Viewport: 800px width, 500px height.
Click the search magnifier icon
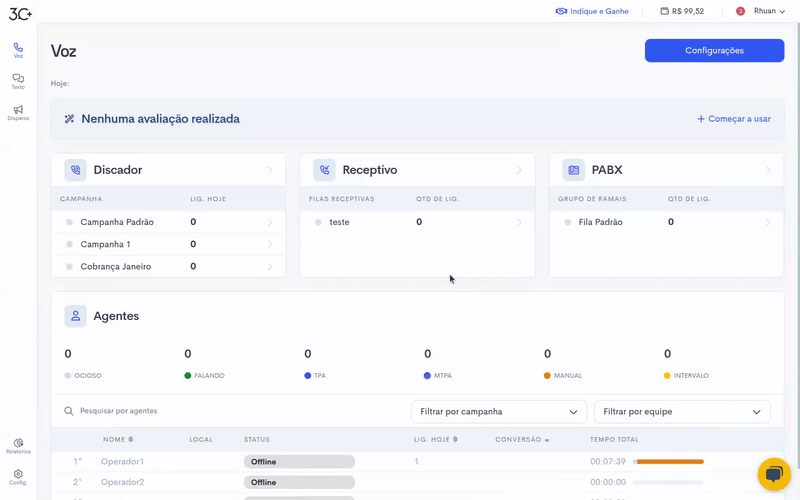(x=68, y=411)
